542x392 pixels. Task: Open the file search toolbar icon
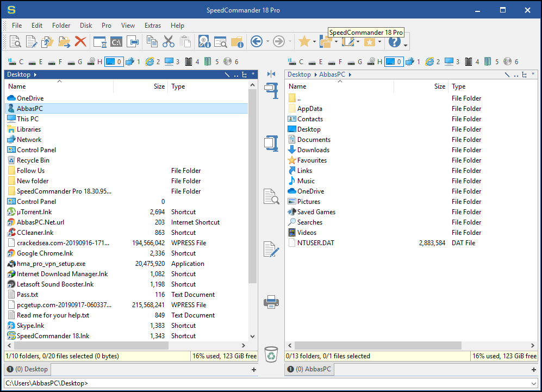[221, 42]
